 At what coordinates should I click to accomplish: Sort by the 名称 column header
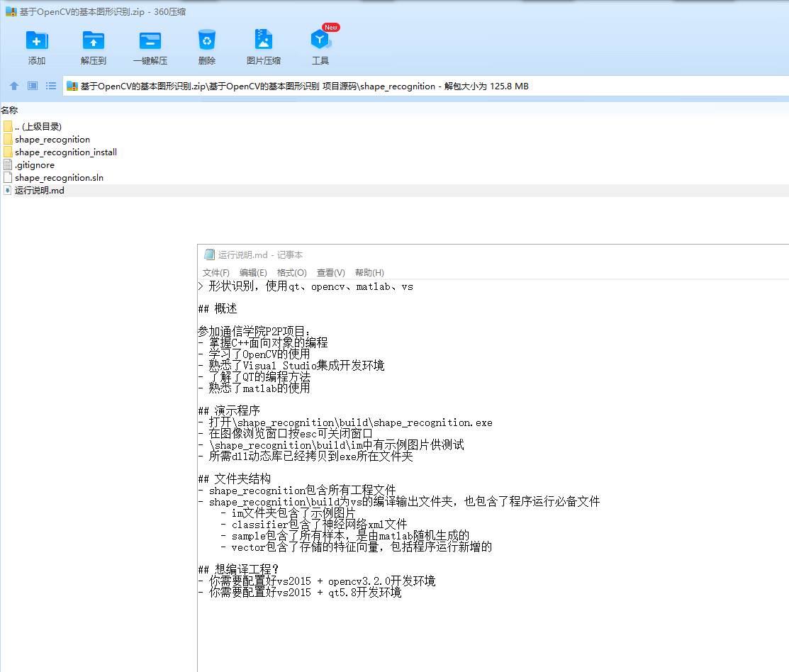[9, 110]
